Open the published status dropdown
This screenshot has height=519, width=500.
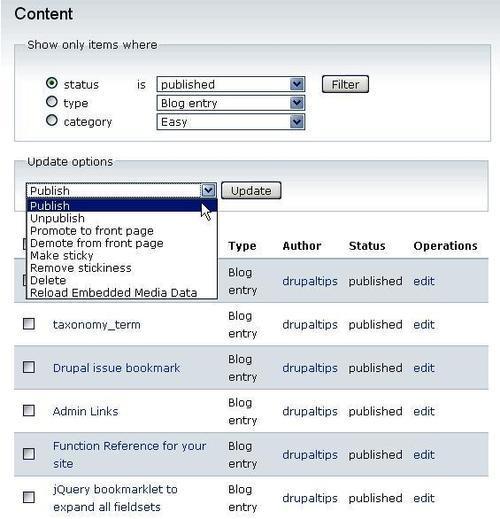coord(231,84)
